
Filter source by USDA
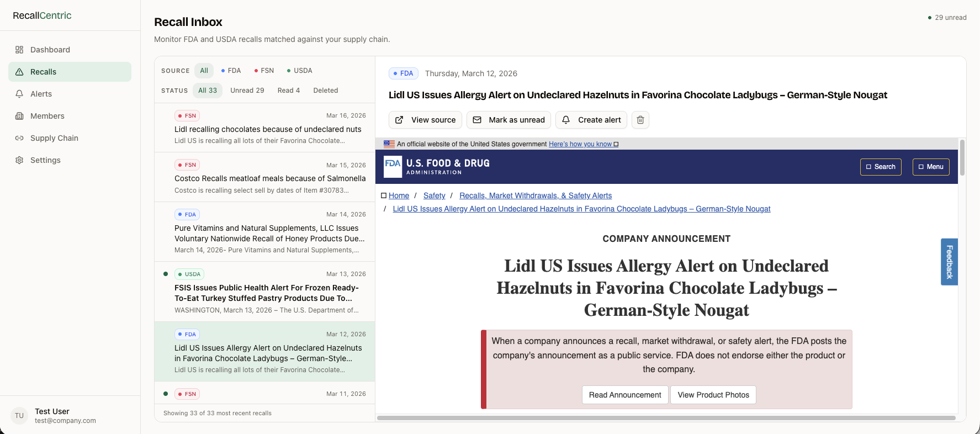[x=299, y=71]
